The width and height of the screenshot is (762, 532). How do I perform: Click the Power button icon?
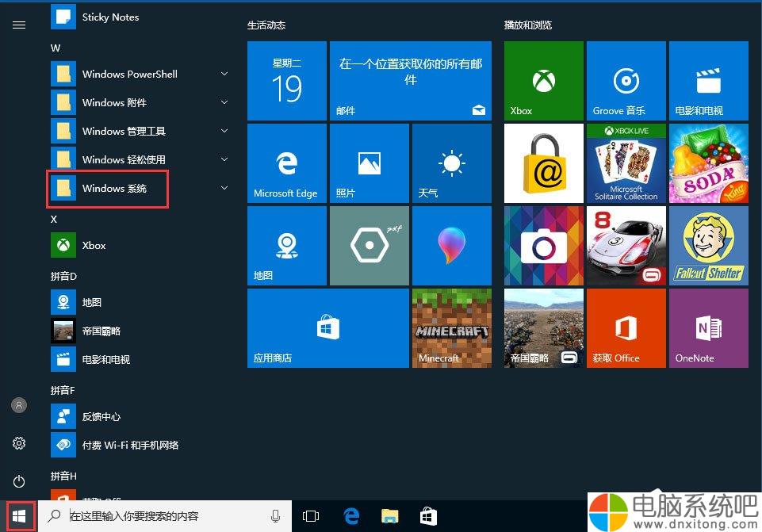(19, 481)
